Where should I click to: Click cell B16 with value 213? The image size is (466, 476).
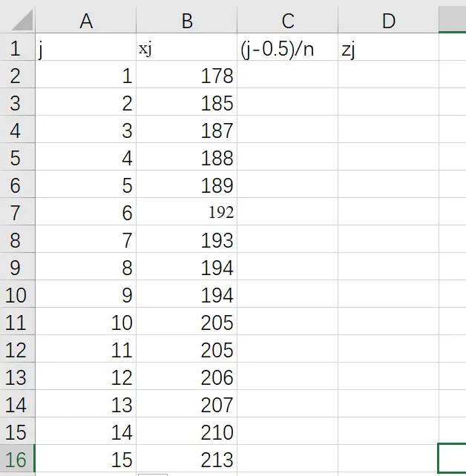coord(186,458)
